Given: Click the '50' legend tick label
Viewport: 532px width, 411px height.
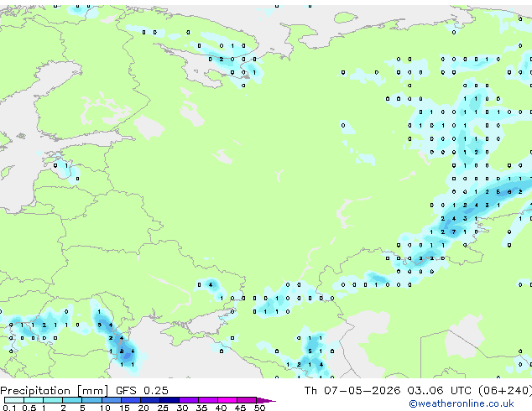Looking at the screenshot, I should [260, 408].
